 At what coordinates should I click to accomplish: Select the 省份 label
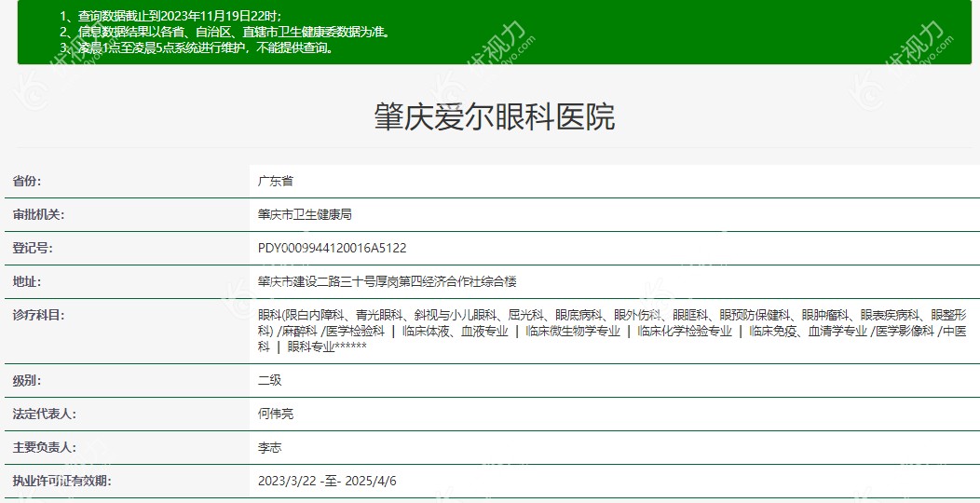[x=27, y=182]
